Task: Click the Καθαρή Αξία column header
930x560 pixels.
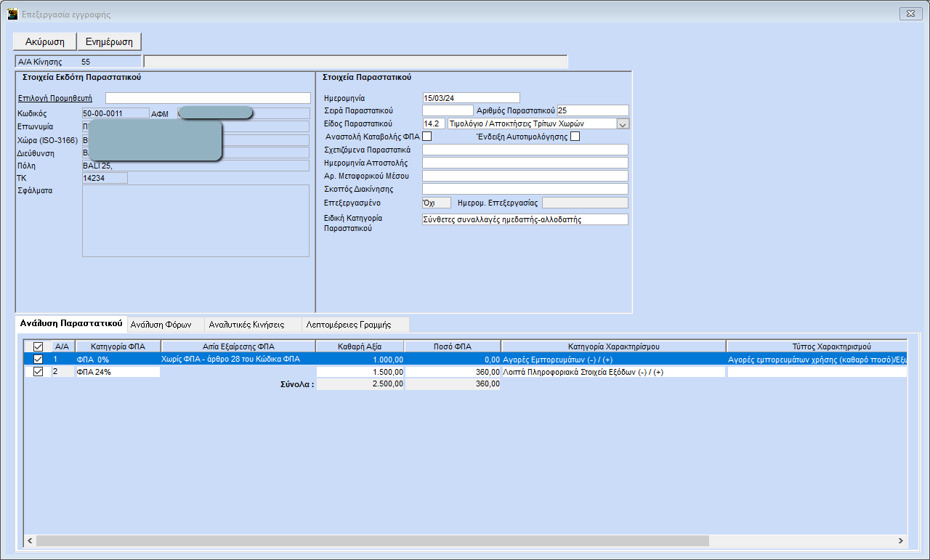Action: (x=360, y=346)
